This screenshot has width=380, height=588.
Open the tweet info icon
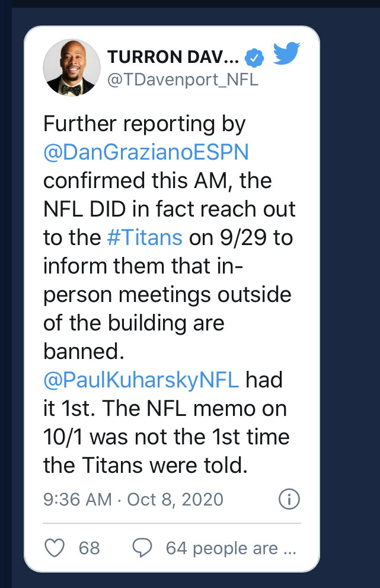pos(289,499)
